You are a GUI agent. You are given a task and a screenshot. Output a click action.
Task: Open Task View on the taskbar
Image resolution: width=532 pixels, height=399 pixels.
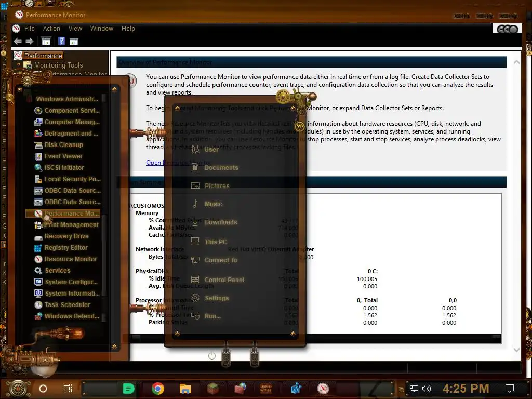click(x=68, y=389)
